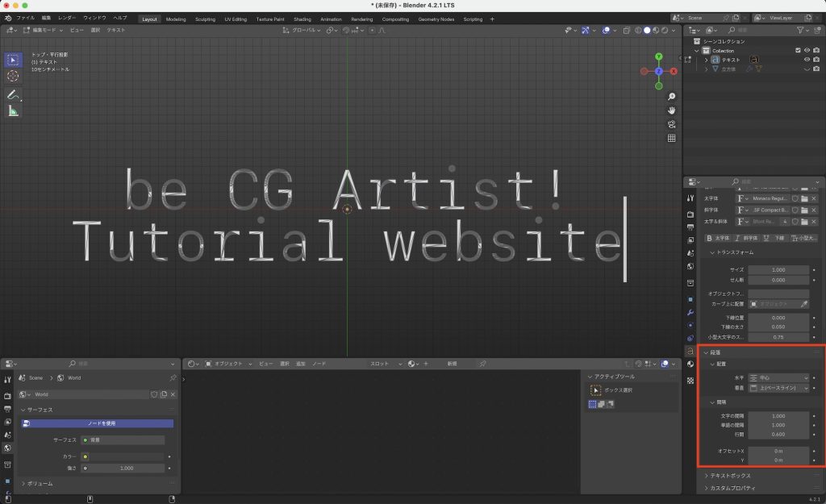Toggle bold with the 太字体 B icon
826x504 pixels.
[716, 237]
